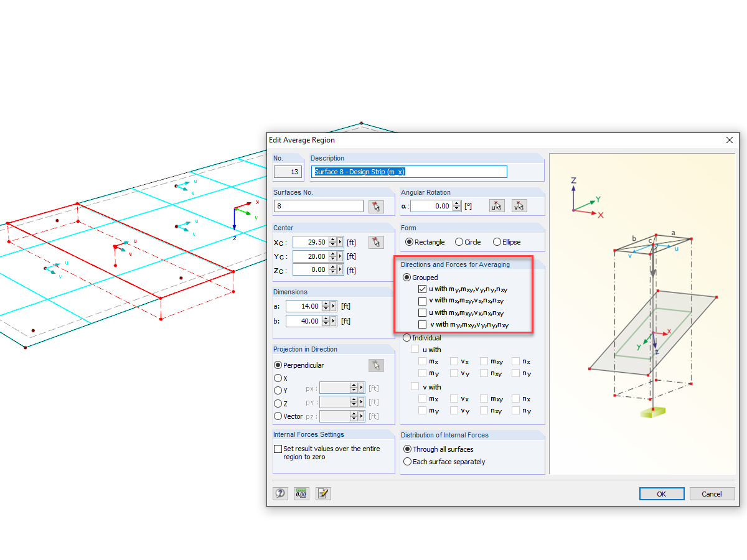Click the 'Directions and Forces for Averaging' heading
This screenshot has height=560, width=747.
(455, 264)
